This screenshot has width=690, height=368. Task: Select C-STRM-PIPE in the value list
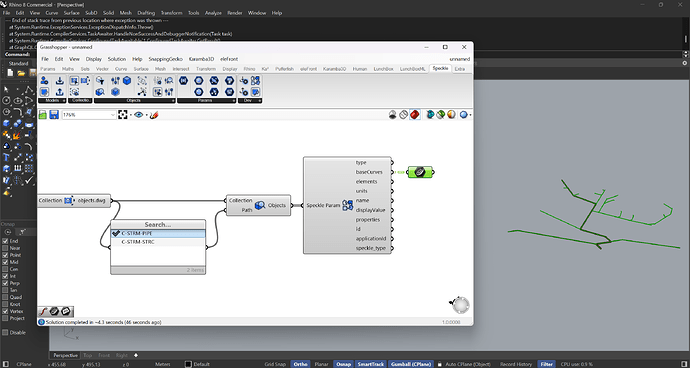coord(158,233)
